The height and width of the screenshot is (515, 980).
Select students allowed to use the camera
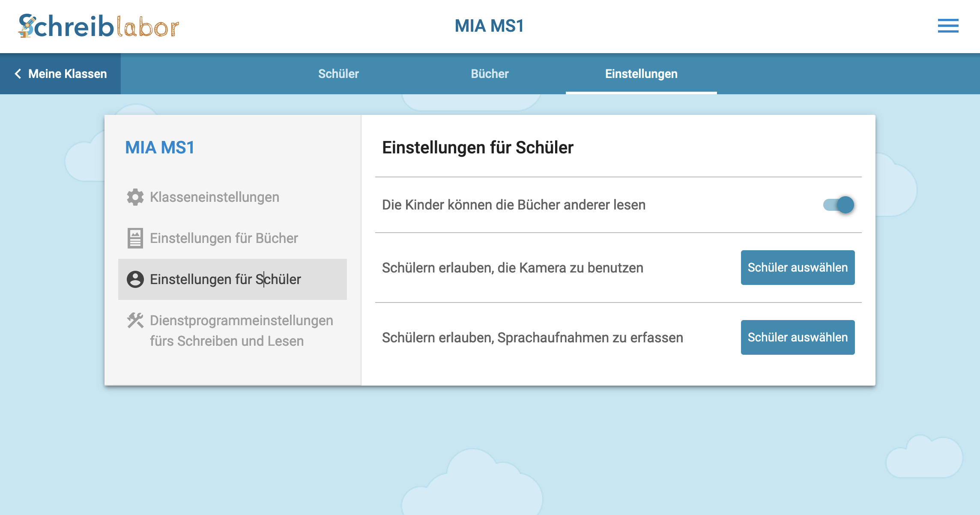[798, 267]
